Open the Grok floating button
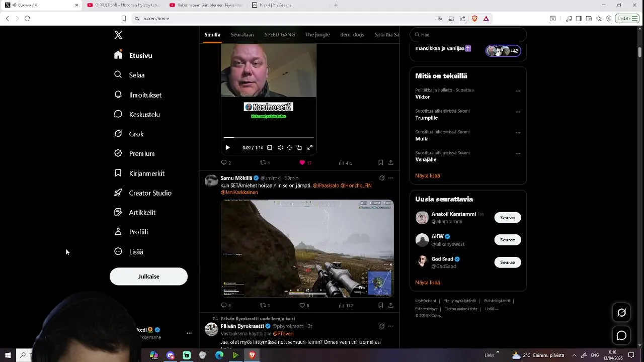 point(621,313)
